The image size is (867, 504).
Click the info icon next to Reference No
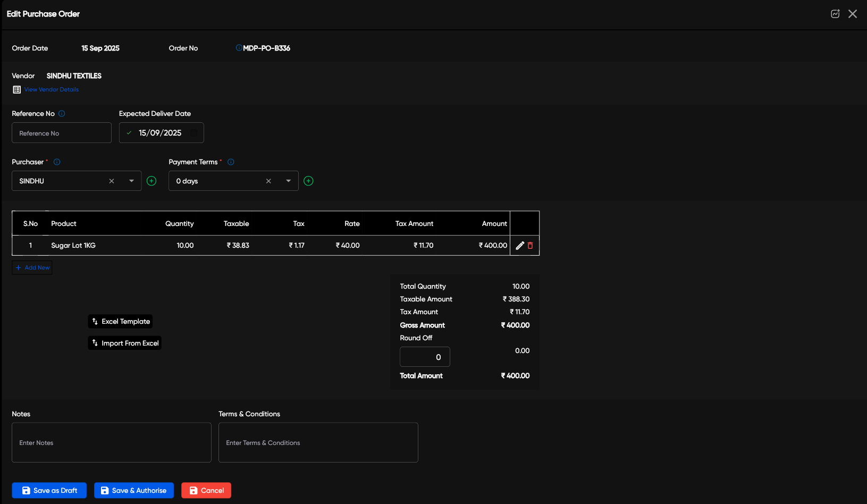click(x=62, y=114)
